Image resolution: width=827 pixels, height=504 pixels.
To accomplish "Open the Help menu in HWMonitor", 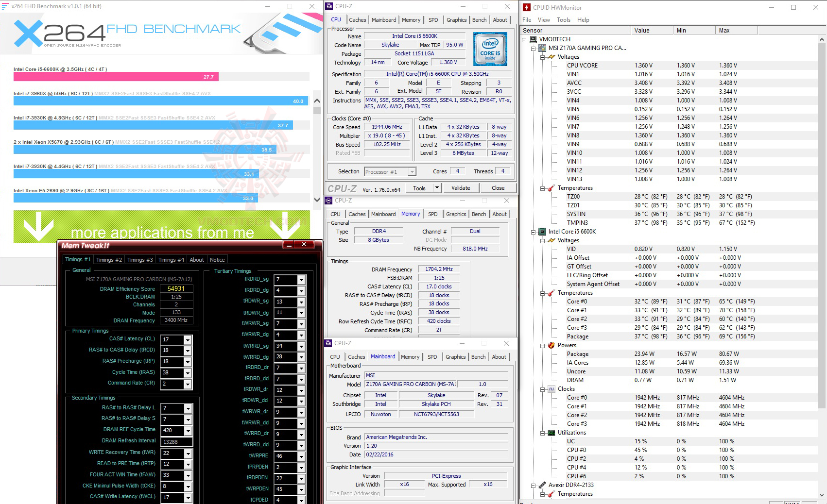I will [x=583, y=20].
